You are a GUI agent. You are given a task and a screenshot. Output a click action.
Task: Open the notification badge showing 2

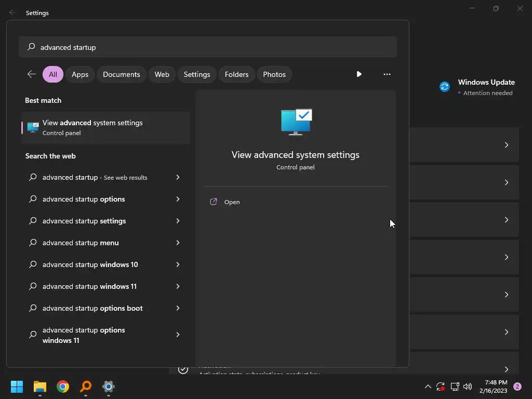coord(517,387)
